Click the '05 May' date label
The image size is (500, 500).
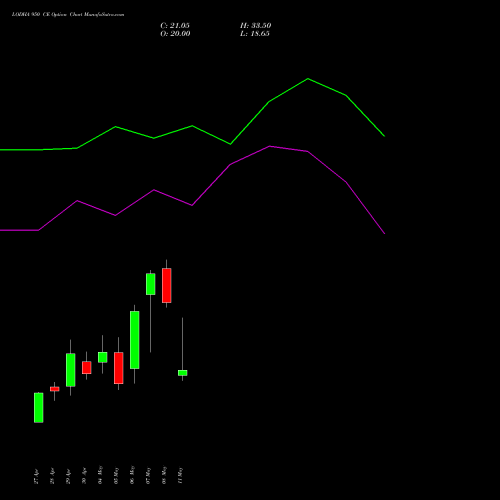coord(116,475)
